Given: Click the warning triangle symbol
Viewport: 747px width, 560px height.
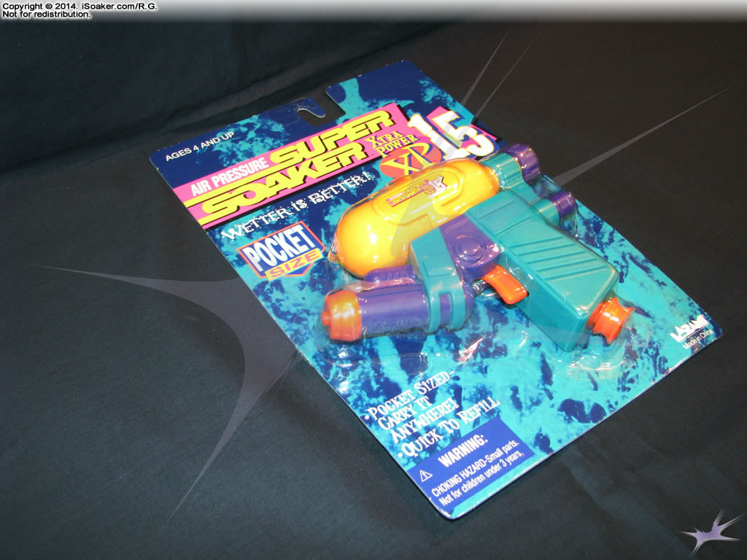Looking at the screenshot, I should coord(425,475).
